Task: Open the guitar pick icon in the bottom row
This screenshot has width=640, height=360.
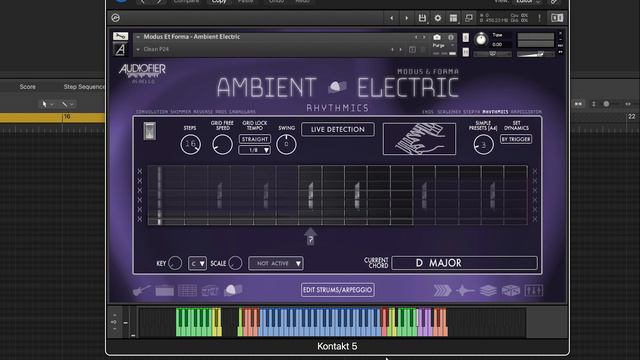Action: [x=233, y=290]
